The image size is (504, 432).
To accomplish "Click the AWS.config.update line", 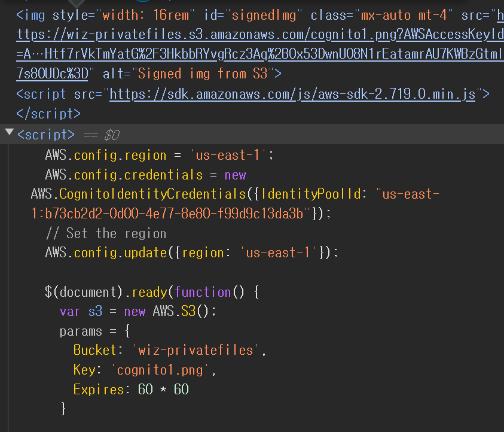I will tap(191, 253).
